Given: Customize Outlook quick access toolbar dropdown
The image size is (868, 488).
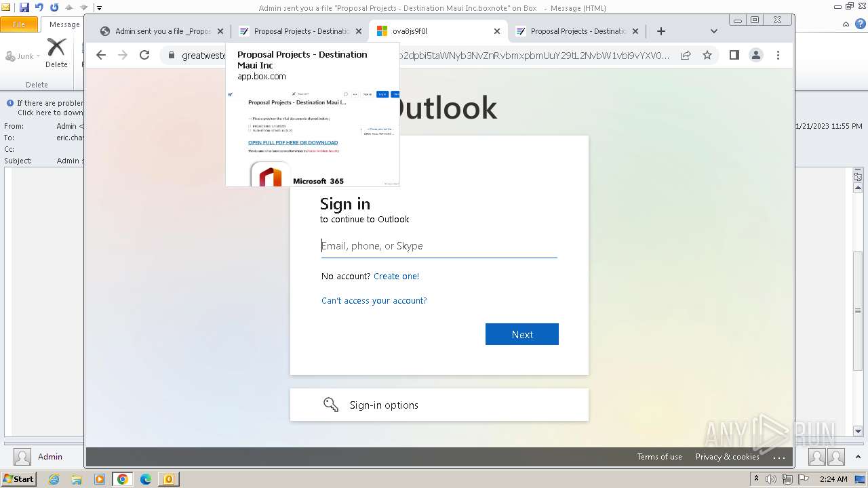Looking at the screenshot, I should [x=99, y=8].
